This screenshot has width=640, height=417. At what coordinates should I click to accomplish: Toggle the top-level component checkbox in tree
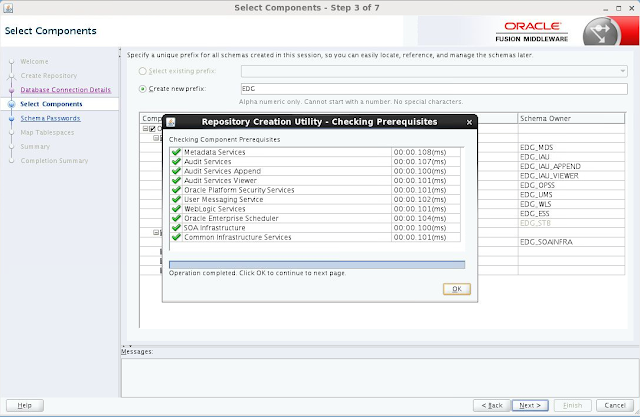click(152, 129)
